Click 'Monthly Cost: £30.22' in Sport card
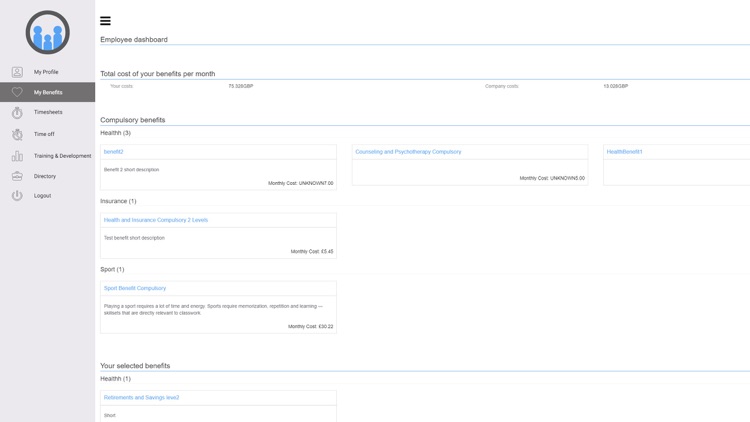This screenshot has width=750, height=422. pyautogui.click(x=310, y=326)
